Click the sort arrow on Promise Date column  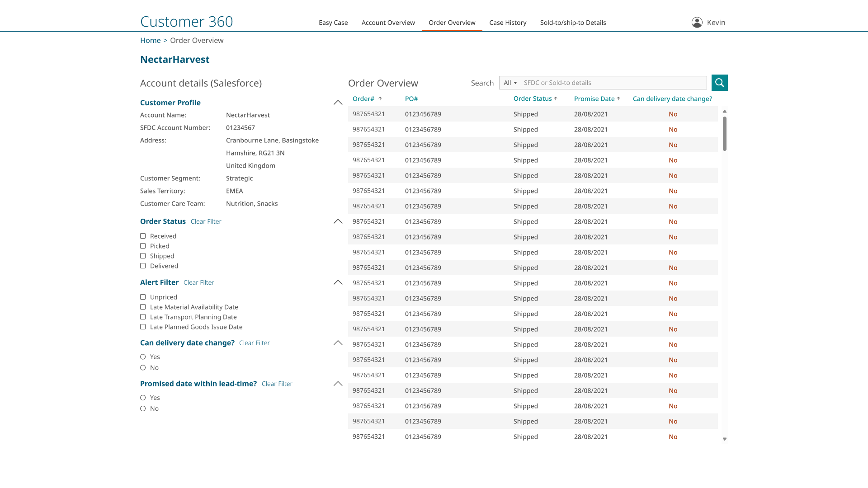click(x=618, y=98)
